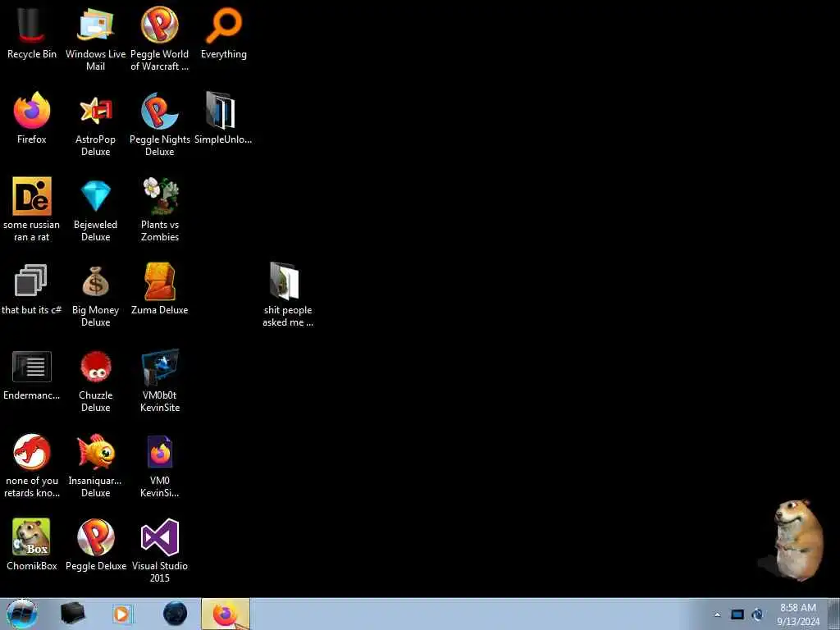Viewport: 840px width, 630px height.
Task: Select Big Money Deluxe money bag icon
Action: (95, 281)
